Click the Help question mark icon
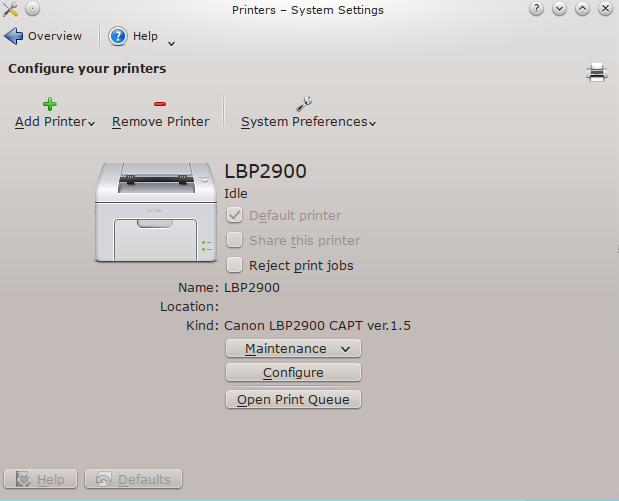 point(118,36)
